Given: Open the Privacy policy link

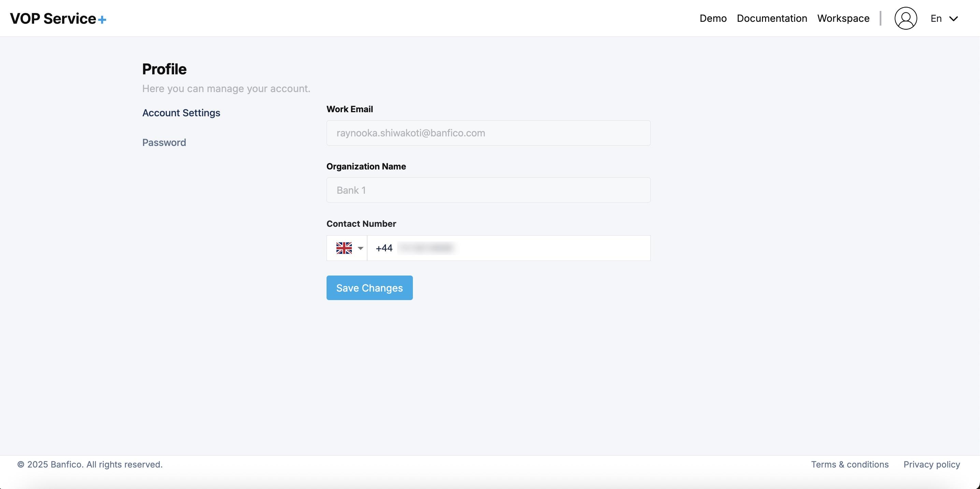Looking at the screenshot, I should [931, 464].
